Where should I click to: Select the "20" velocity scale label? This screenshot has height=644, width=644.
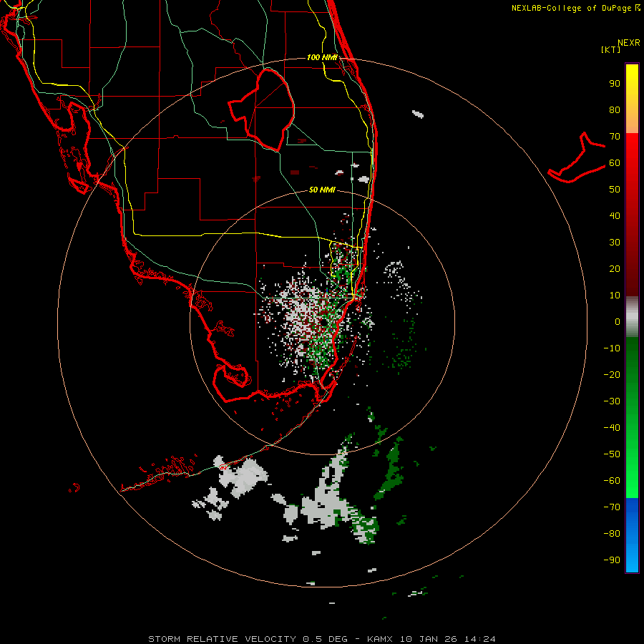point(615,269)
